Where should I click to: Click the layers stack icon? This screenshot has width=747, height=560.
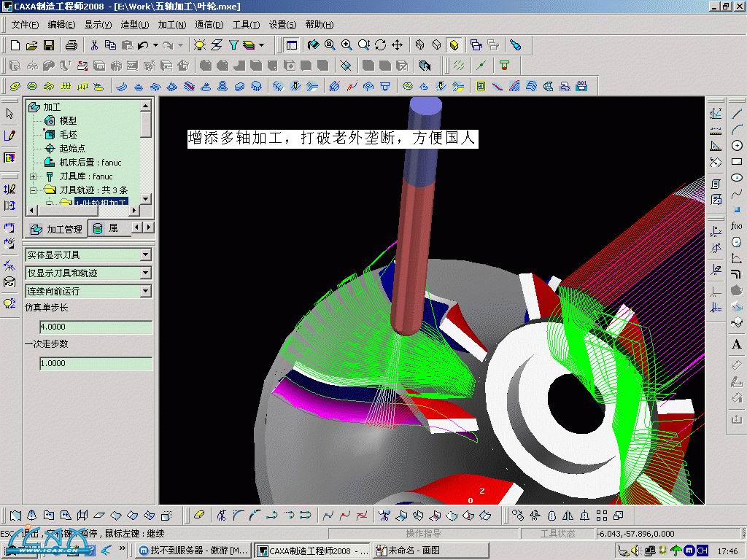[x=249, y=45]
